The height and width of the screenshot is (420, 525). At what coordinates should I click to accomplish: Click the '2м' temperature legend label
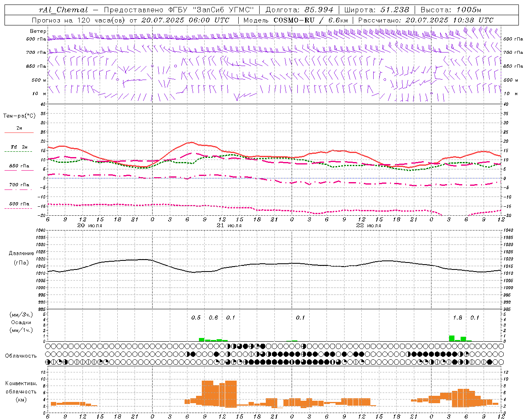[19, 128]
